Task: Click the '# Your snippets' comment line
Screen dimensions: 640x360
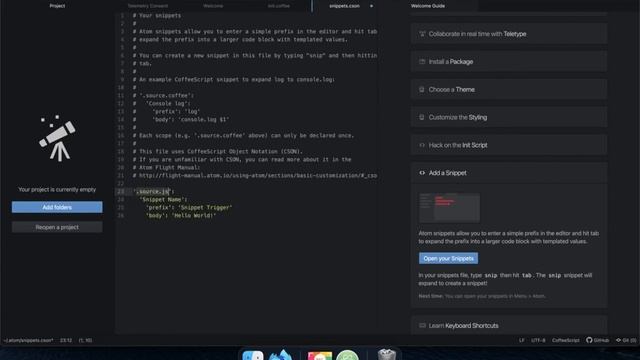Action: point(157,16)
